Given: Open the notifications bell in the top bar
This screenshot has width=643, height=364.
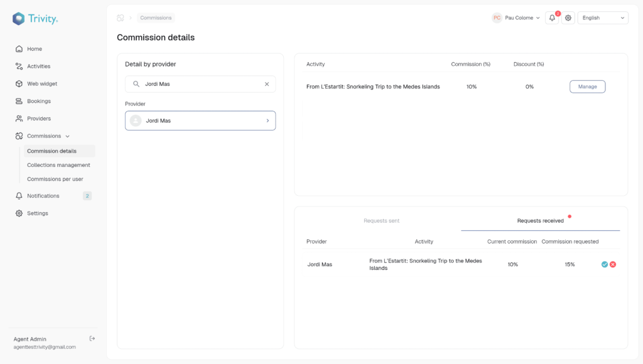Looking at the screenshot, I should pyautogui.click(x=552, y=18).
